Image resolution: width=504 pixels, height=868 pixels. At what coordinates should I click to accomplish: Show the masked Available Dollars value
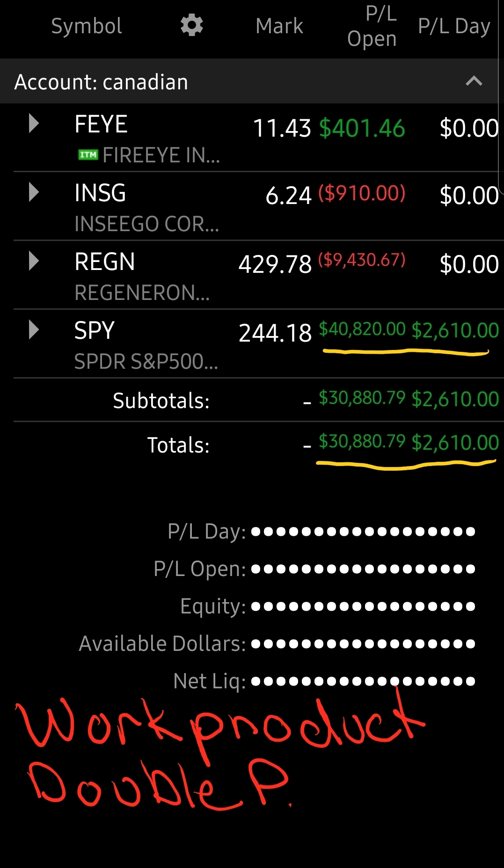click(x=363, y=644)
